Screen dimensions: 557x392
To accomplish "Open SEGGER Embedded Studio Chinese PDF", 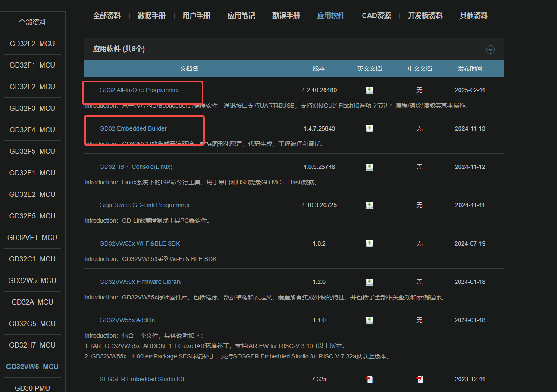I will pyautogui.click(x=420, y=380).
